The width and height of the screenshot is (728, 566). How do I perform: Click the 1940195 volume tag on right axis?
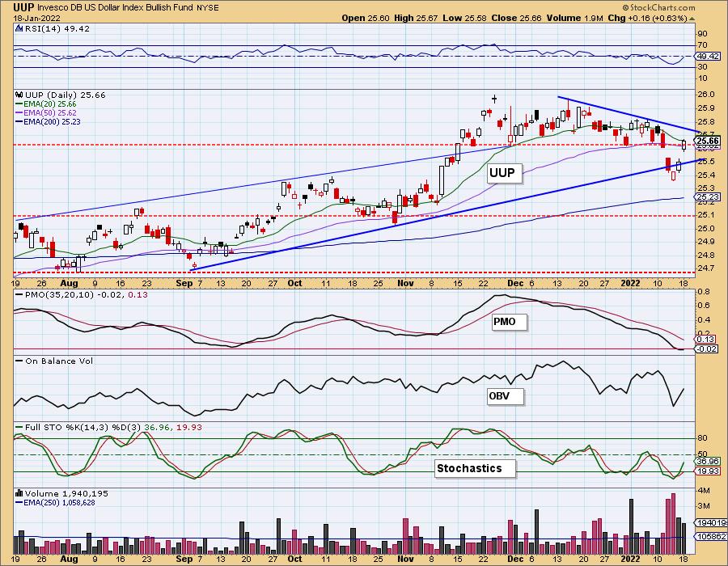pyautogui.click(x=711, y=523)
